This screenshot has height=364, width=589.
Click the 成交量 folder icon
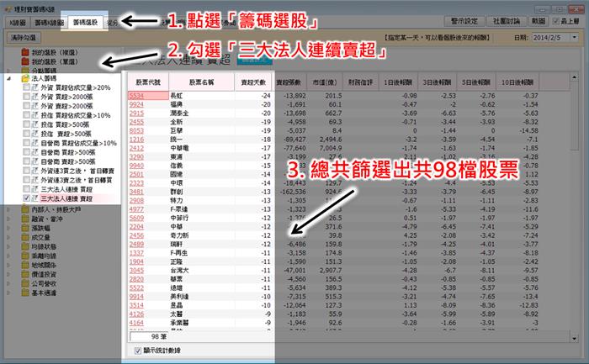pos(25,238)
